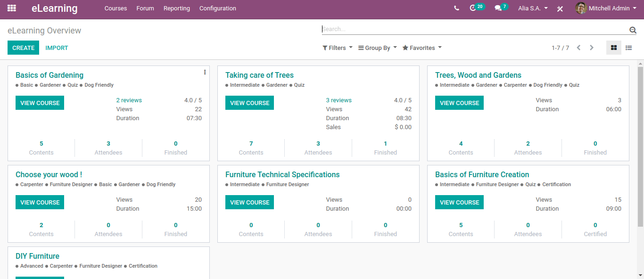
Task: Open the Alia S.A. company switcher
Action: point(533,8)
